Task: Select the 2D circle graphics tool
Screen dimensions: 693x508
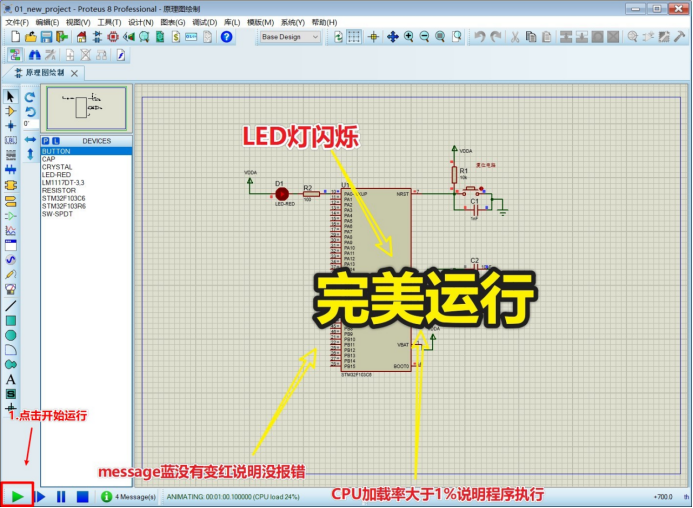Action: [x=11, y=335]
